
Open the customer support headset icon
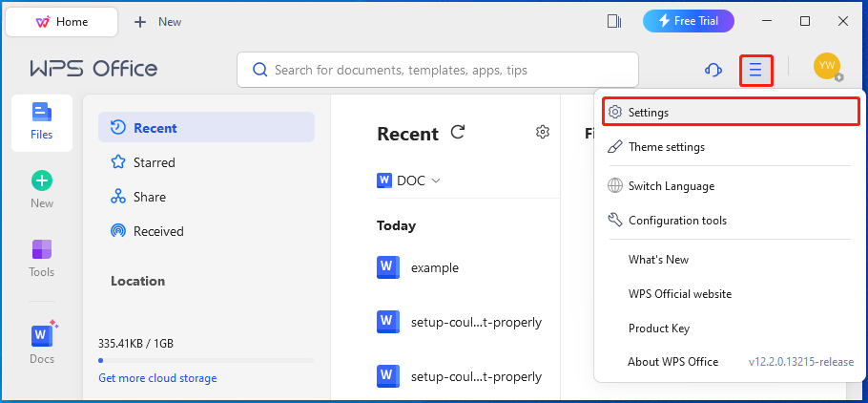click(713, 71)
